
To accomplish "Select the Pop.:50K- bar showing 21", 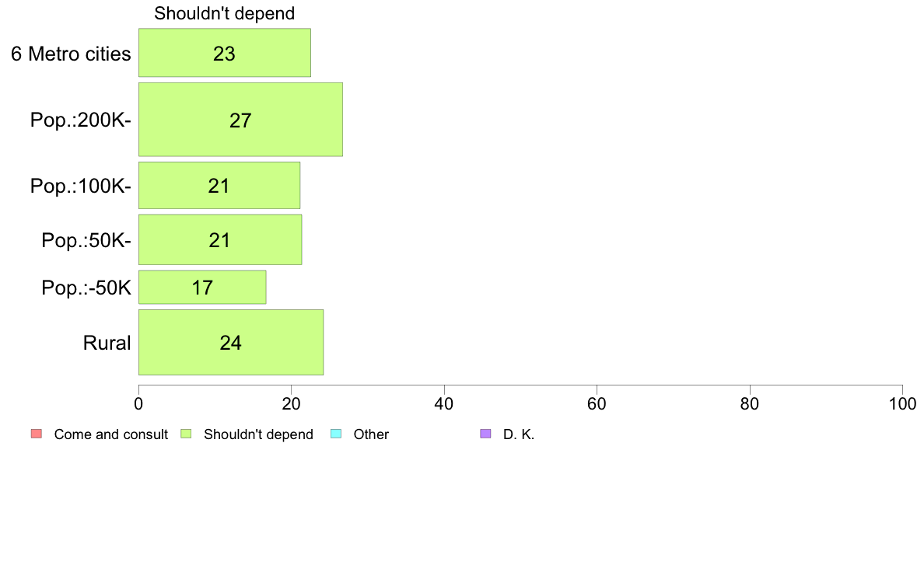I will [220, 239].
